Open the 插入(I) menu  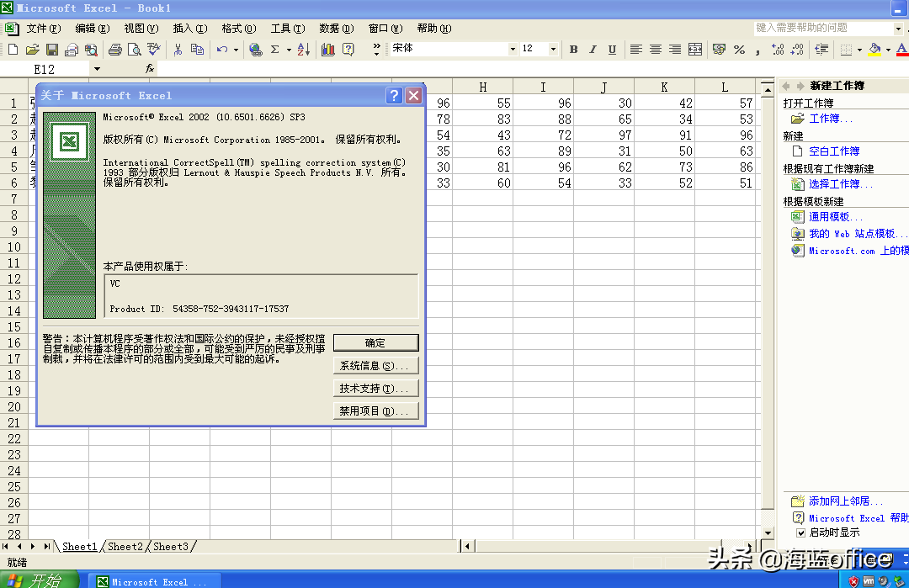189,29
